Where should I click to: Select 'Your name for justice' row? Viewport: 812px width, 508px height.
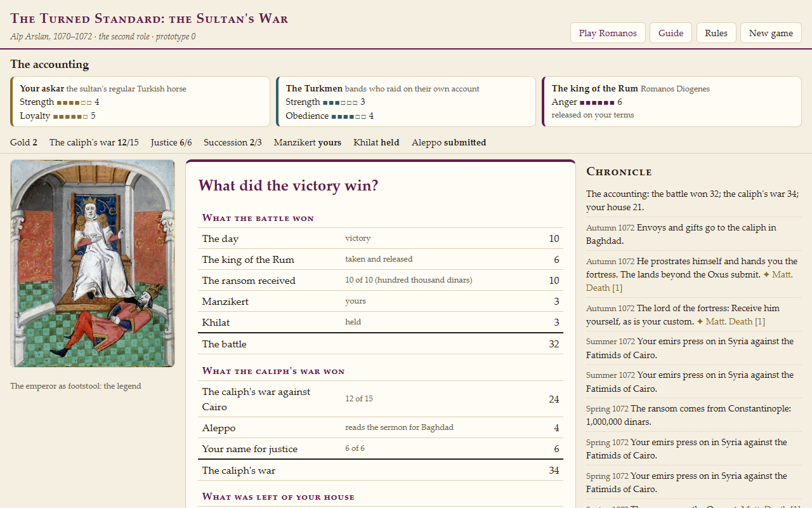click(x=381, y=449)
